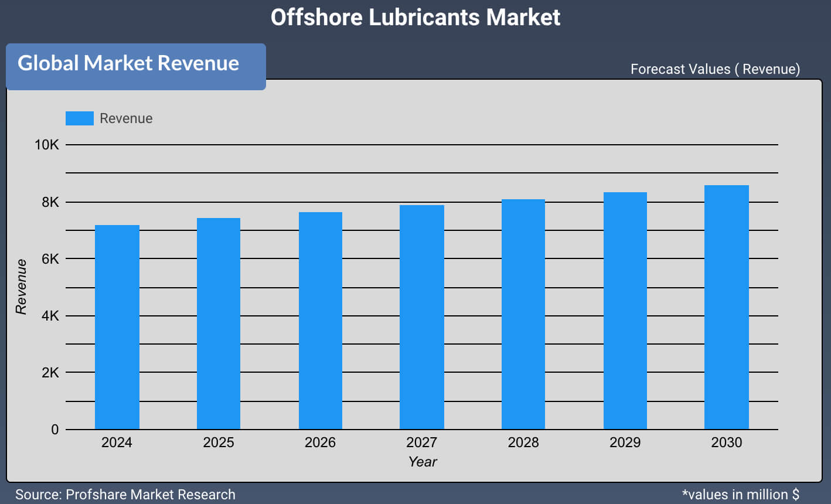831x504 pixels.
Task: Select the 2025 revenue bar
Action: click(x=219, y=323)
